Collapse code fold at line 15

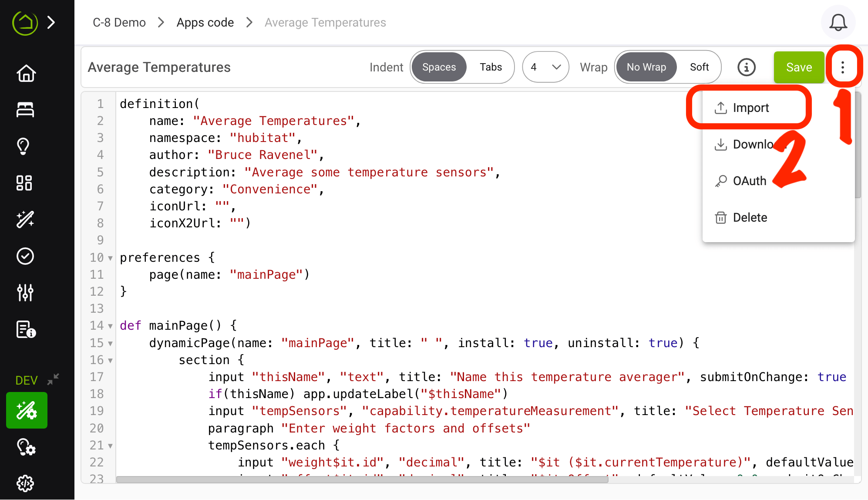click(111, 344)
